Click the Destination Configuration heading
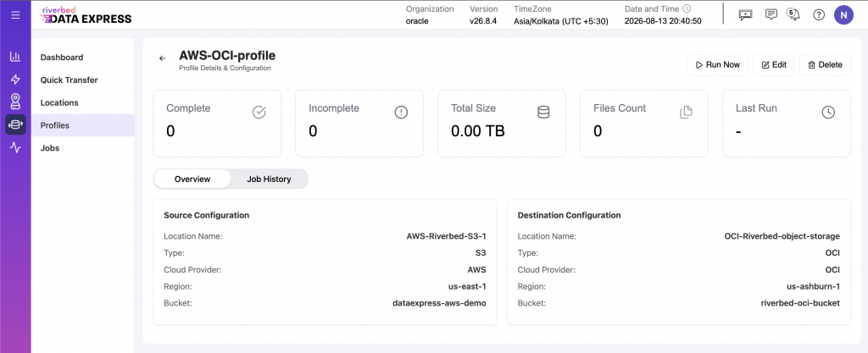868x353 pixels. pyautogui.click(x=569, y=215)
